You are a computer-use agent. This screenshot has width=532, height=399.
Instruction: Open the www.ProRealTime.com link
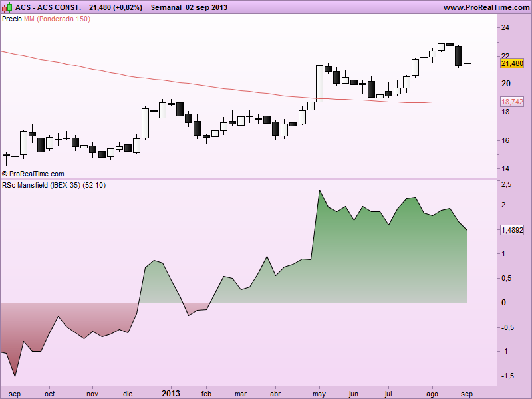click(x=486, y=7)
